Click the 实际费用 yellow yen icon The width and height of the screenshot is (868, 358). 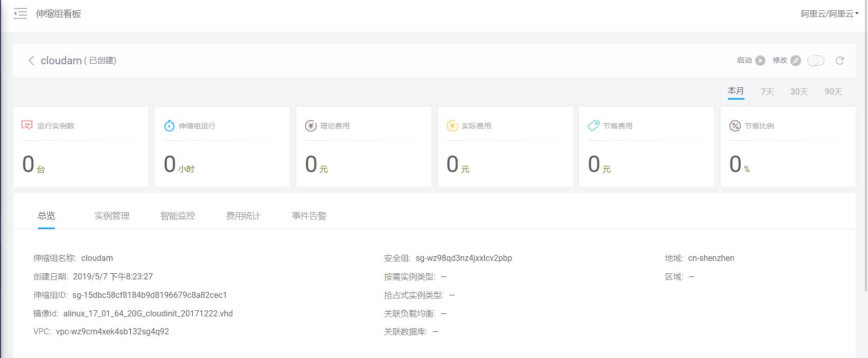(452, 126)
